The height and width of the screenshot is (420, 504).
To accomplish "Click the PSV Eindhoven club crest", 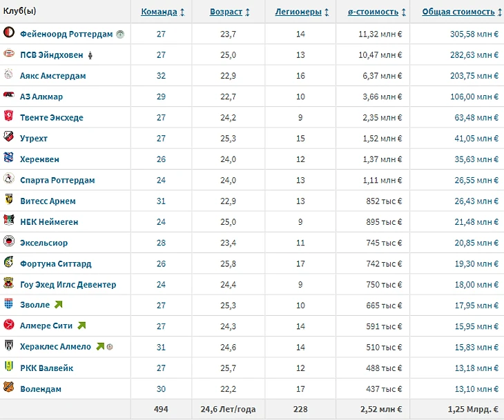I will click(x=9, y=53).
